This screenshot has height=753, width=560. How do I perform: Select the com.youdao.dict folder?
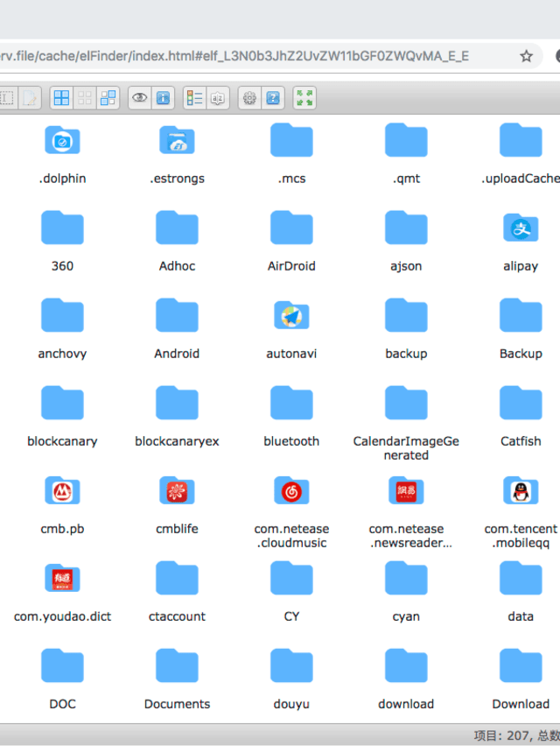[62, 579]
